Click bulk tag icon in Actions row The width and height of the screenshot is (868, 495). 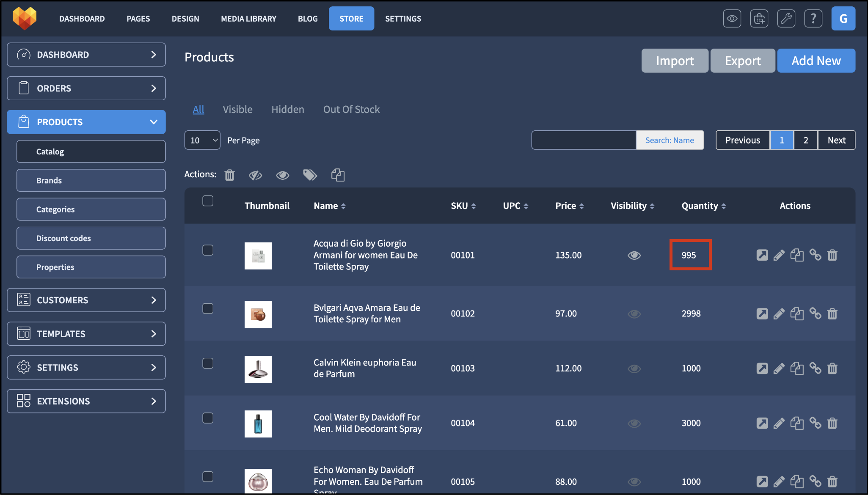310,175
